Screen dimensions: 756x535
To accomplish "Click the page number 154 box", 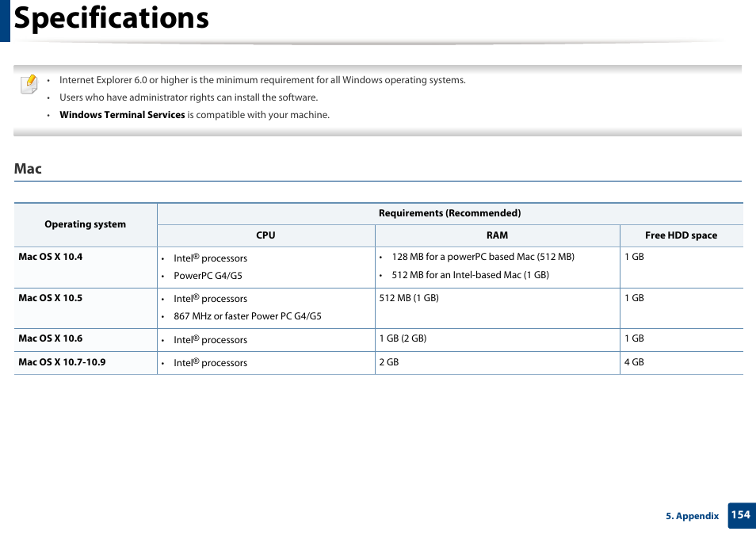I will pos(742,515).
